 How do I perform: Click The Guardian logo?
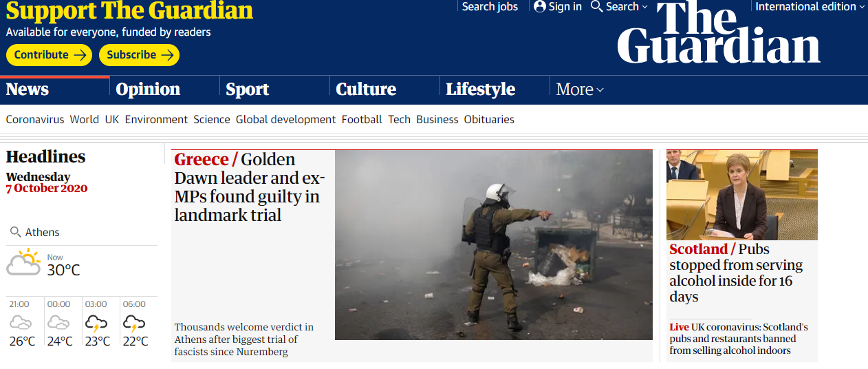tap(719, 33)
